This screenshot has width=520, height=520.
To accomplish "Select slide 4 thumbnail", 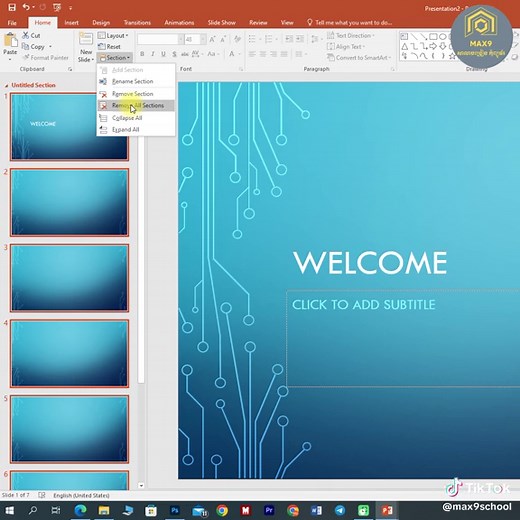I will pyautogui.click(x=69, y=353).
